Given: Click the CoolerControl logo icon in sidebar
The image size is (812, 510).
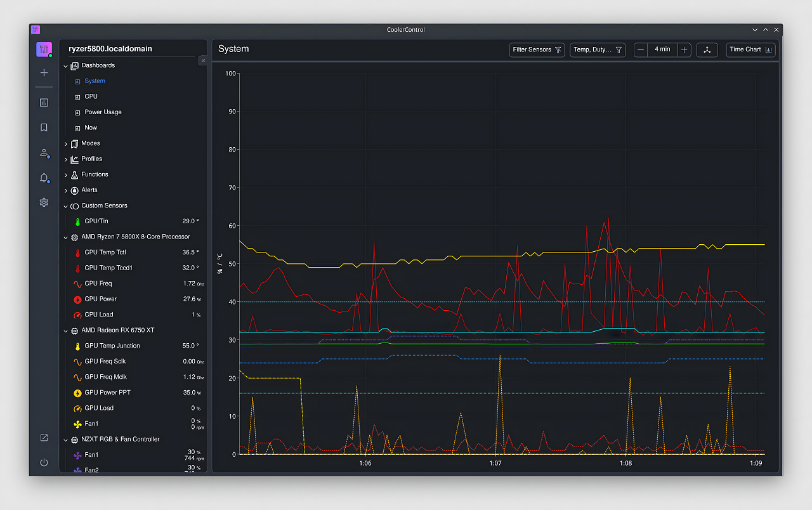Looking at the screenshot, I should coord(44,49).
